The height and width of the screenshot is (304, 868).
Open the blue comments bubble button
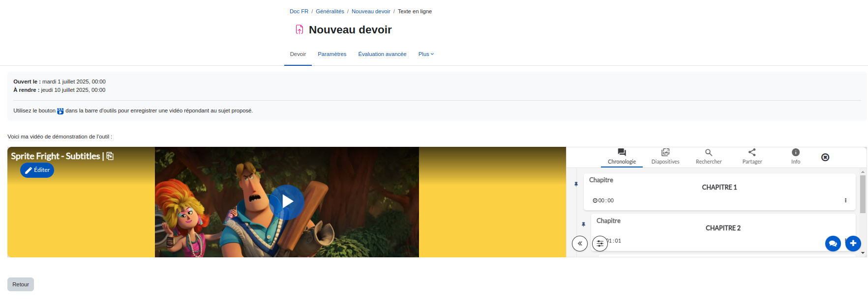(x=833, y=243)
